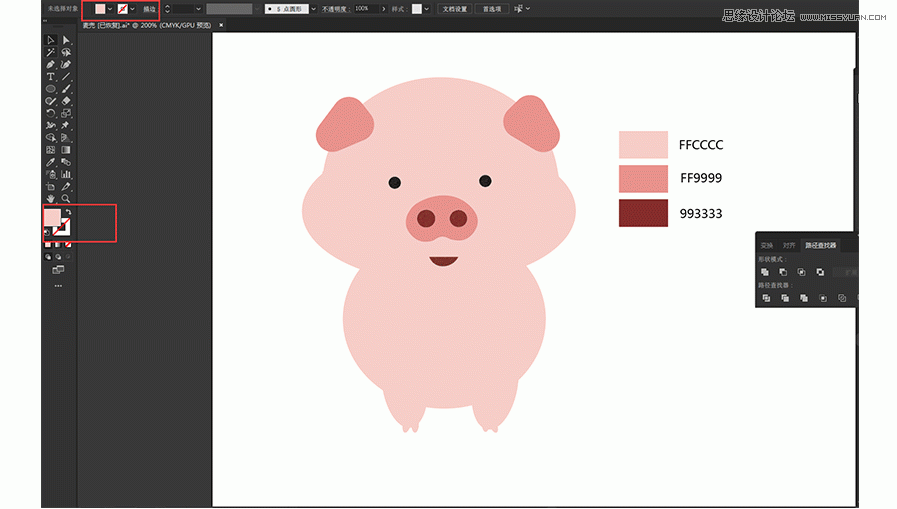Click the pink fill swatch in toolbar

52,218
